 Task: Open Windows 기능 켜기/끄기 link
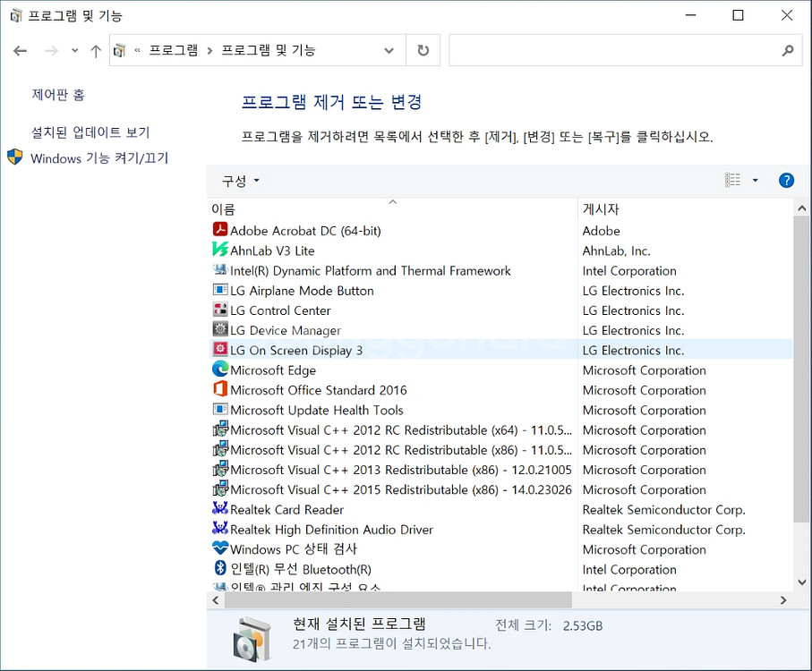99,157
